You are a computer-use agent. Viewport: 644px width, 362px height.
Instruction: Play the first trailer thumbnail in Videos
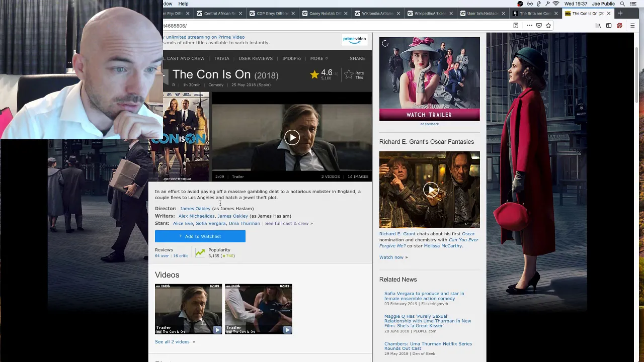[188, 309]
